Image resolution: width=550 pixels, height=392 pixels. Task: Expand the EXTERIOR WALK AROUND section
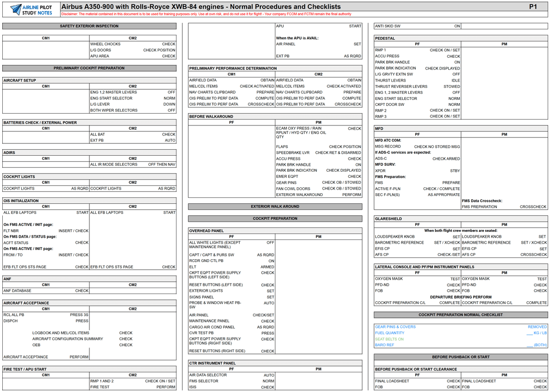coord(274,206)
